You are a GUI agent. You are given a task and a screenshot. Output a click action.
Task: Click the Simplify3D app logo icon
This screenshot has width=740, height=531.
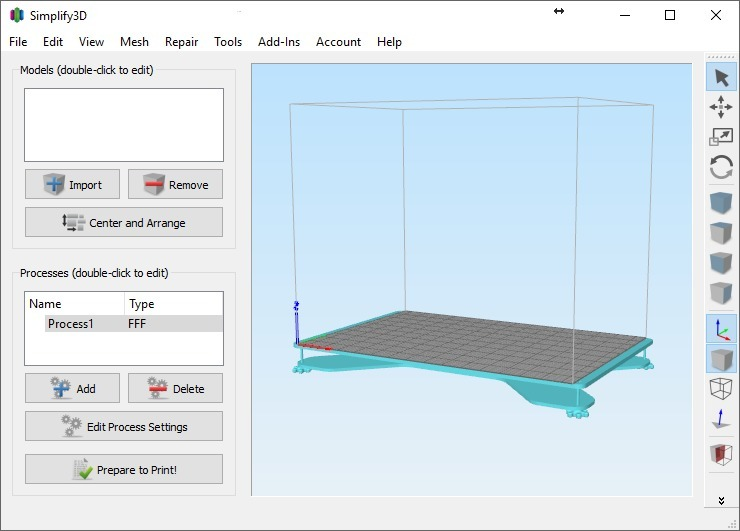pos(17,15)
